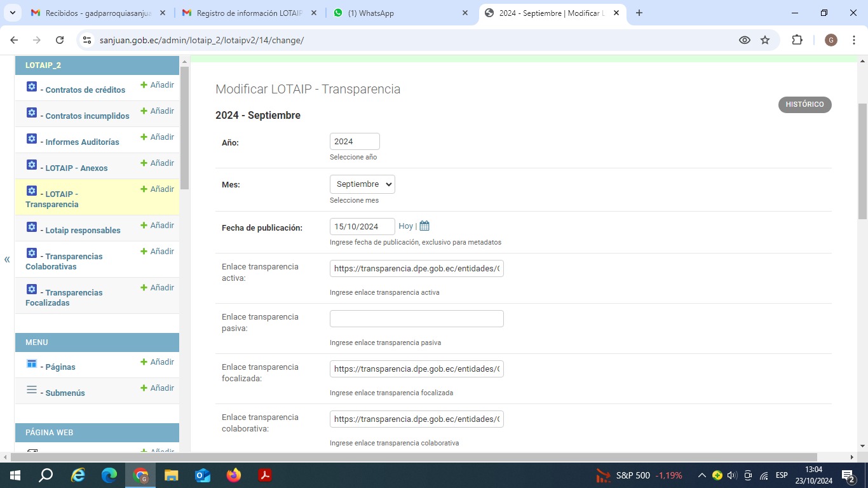Click the Submenús hamburger list icon
The image size is (868, 488).
coord(32,390)
